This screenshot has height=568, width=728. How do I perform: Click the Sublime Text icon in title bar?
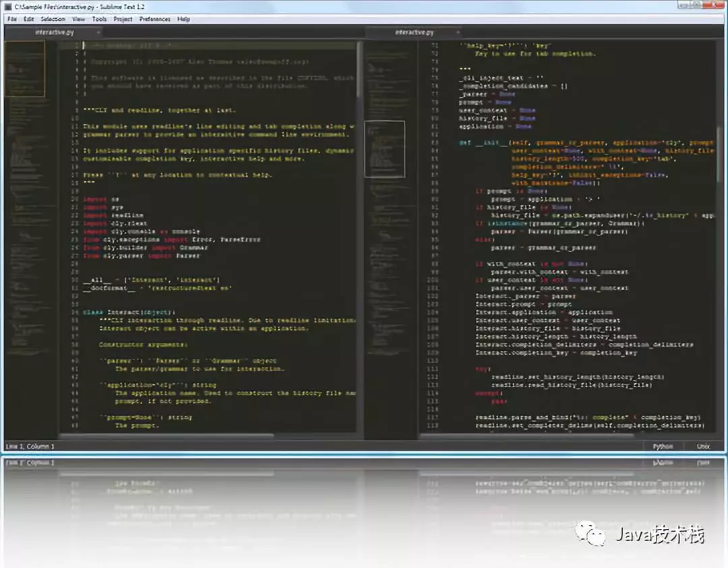point(8,6)
